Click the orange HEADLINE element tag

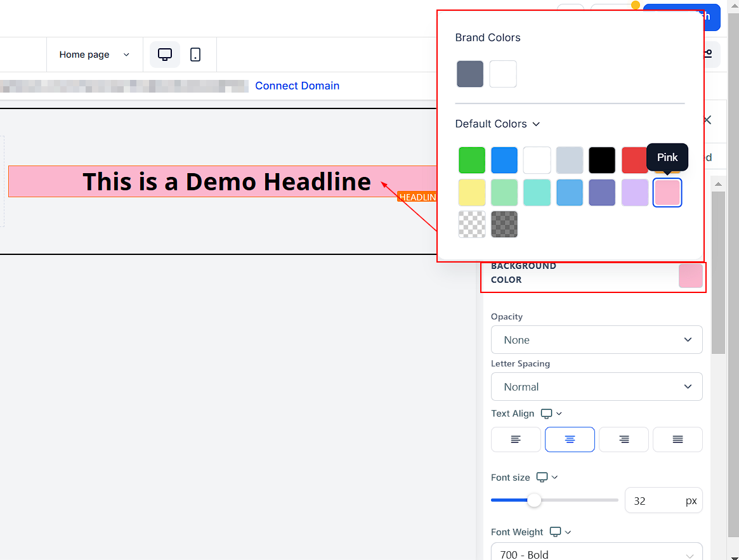(x=417, y=197)
